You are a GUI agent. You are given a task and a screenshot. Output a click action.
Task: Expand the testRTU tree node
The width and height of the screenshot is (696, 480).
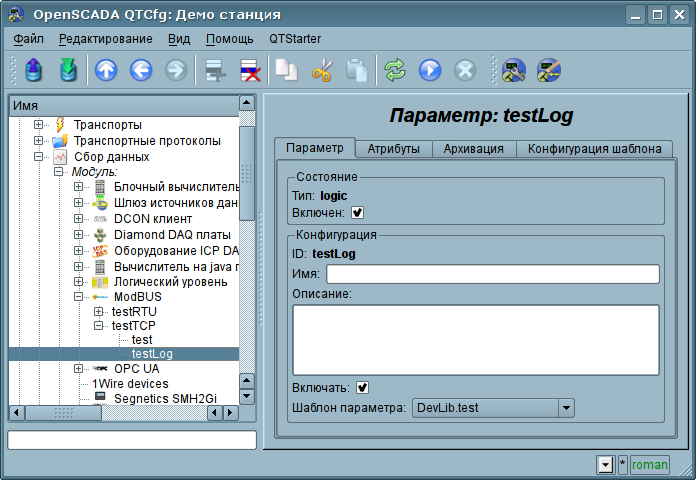pos(98,312)
